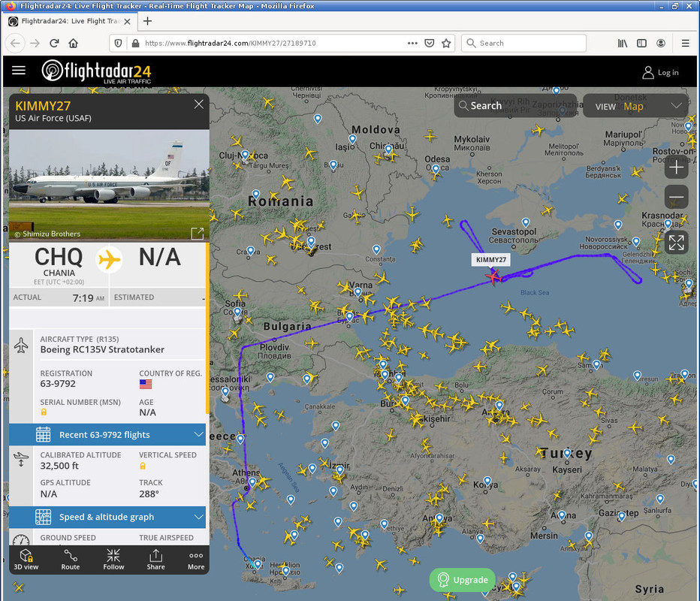Go back in Firefox

click(x=15, y=43)
